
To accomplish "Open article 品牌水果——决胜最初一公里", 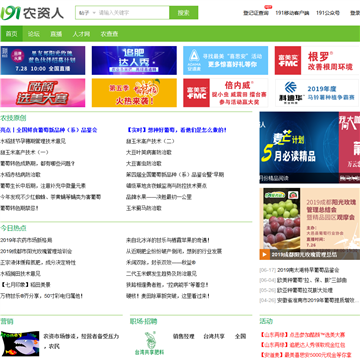I will (x=159, y=197).
